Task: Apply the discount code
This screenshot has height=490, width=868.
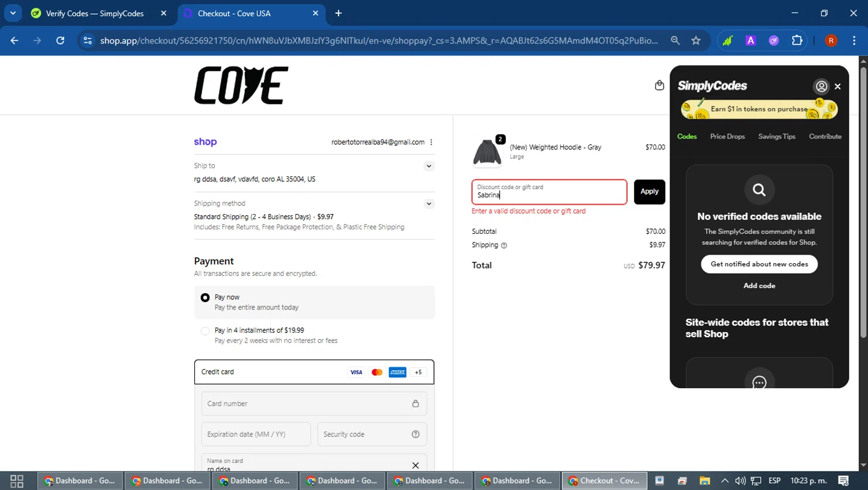Action: (x=649, y=191)
